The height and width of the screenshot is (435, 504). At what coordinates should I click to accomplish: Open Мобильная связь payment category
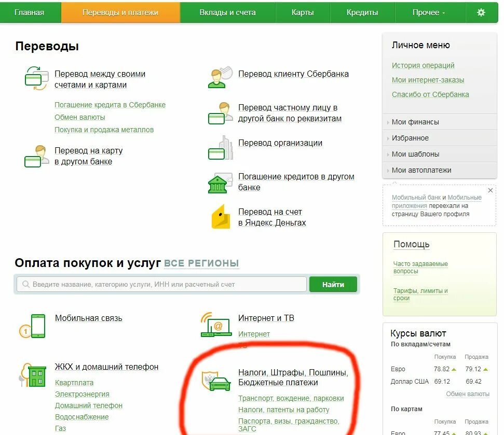88,318
